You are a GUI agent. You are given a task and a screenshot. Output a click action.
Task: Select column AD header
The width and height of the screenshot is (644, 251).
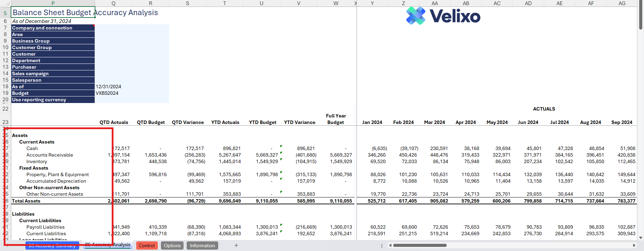point(528,3)
